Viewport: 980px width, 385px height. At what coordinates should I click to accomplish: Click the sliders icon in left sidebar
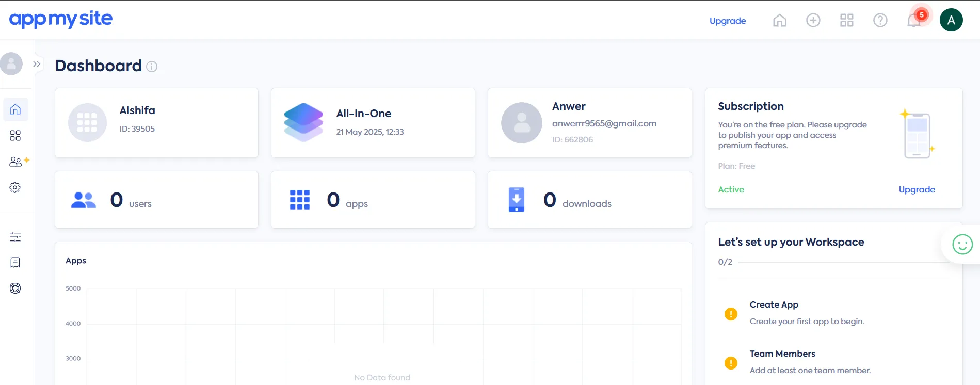(15, 237)
